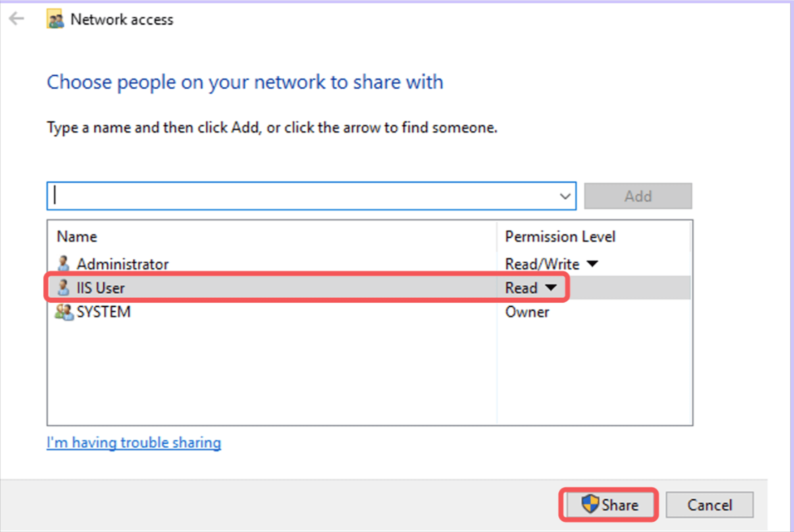
Task: Open the I'm having trouble sharing link
Action: (x=134, y=442)
